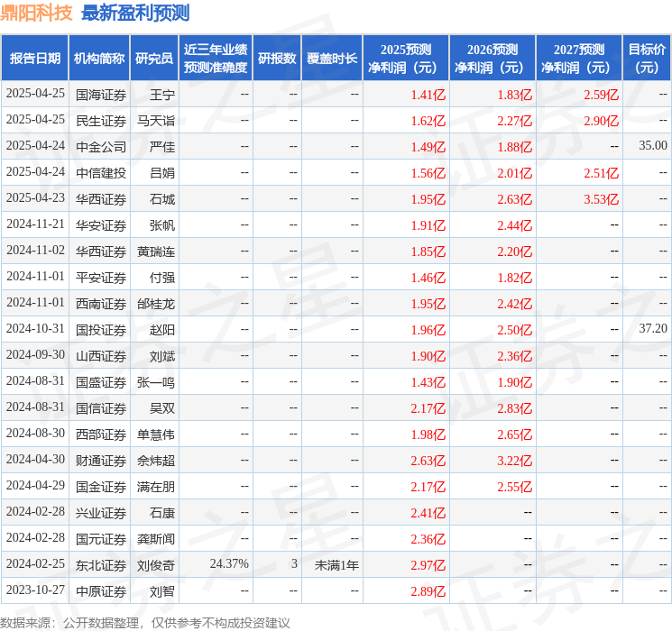This screenshot has width=672, height=631.
Task: Select the 平安证券 institution cell
Action: [101, 278]
